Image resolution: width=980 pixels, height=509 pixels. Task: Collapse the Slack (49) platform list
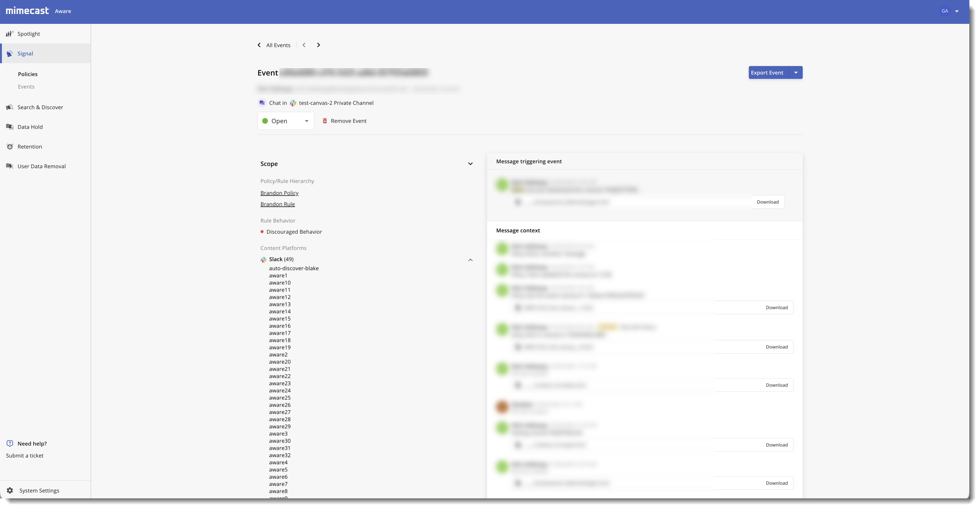click(x=470, y=260)
